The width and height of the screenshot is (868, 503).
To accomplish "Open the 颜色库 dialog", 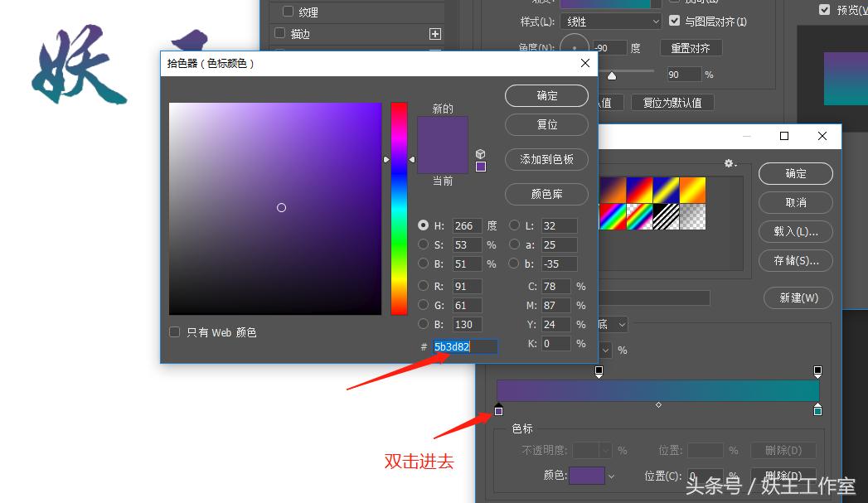I will 546,194.
